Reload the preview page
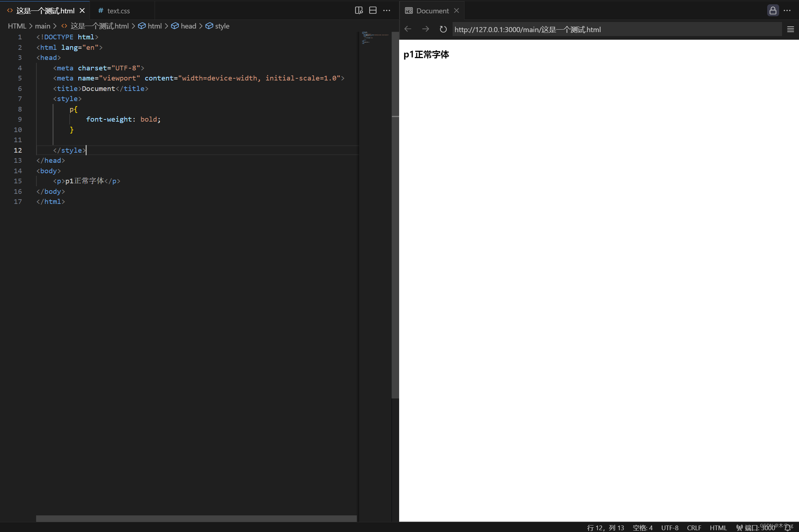The width and height of the screenshot is (799, 532). (443, 29)
